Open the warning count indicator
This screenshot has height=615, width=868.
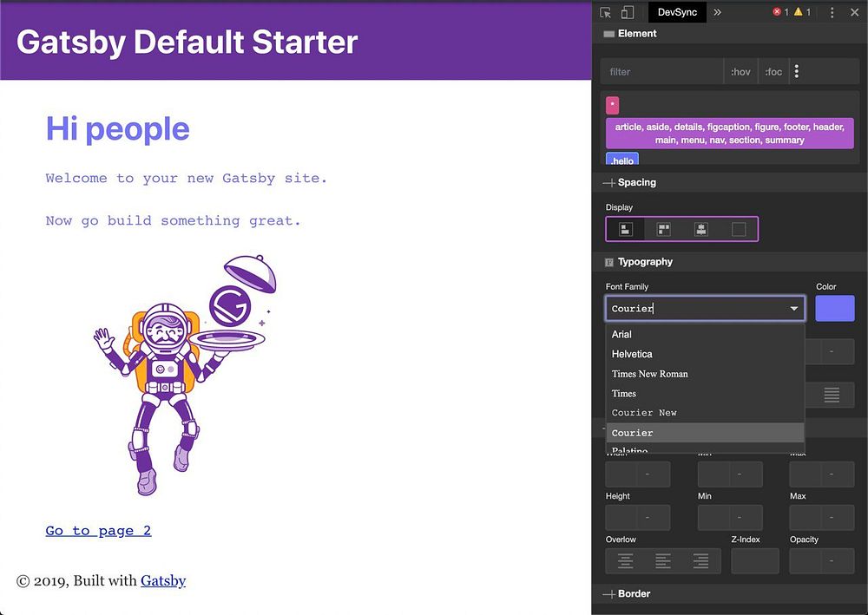(802, 11)
